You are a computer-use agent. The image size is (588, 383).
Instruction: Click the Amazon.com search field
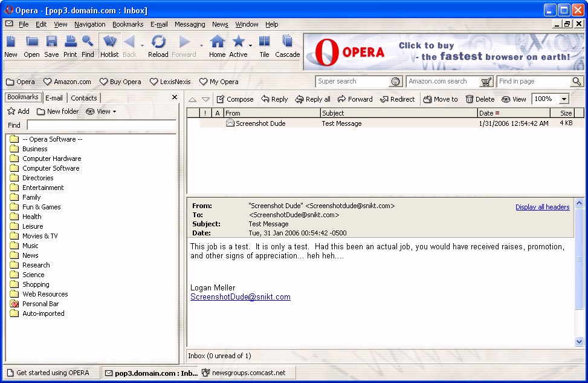pos(443,81)
